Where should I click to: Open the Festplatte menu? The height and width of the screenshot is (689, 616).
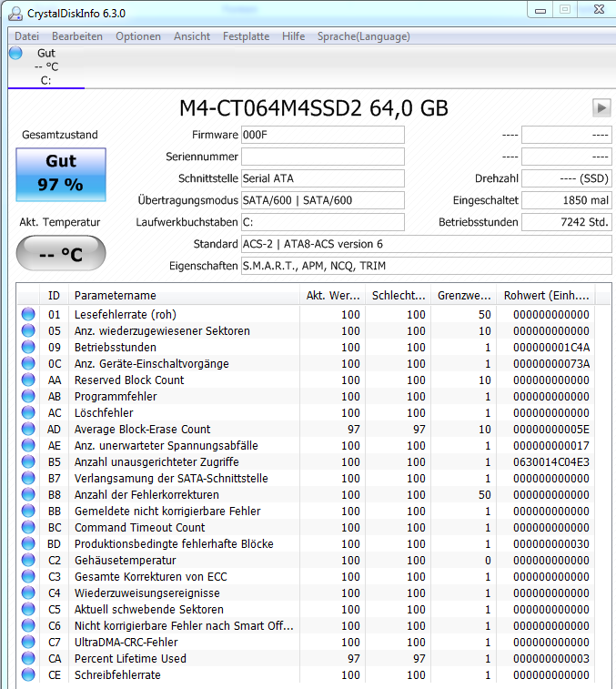coord(246,36)
